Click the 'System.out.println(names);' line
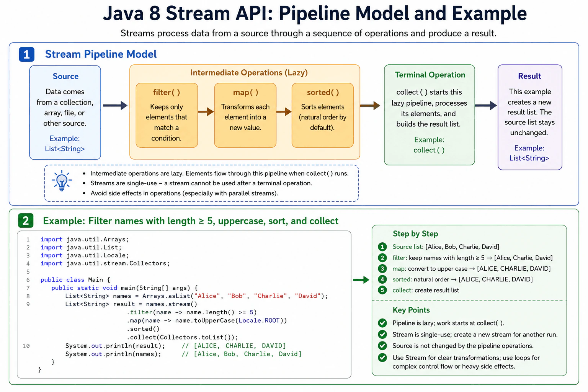The image size is (588, 392). tap(113, 354)
